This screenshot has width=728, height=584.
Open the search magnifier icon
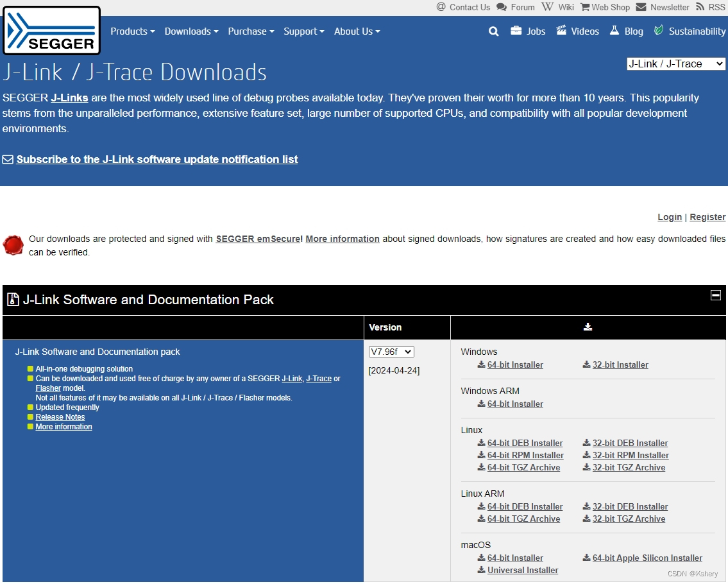(493, 31)
